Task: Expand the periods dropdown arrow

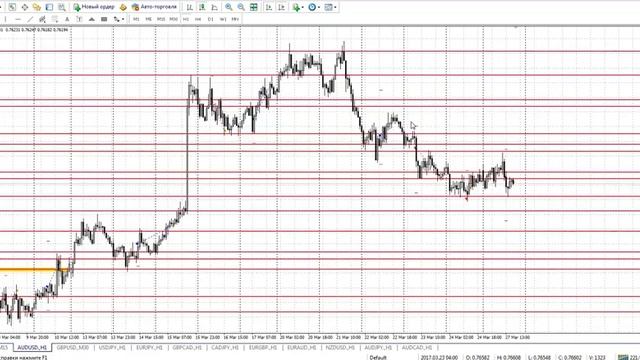Action: [x=319, y=7]
